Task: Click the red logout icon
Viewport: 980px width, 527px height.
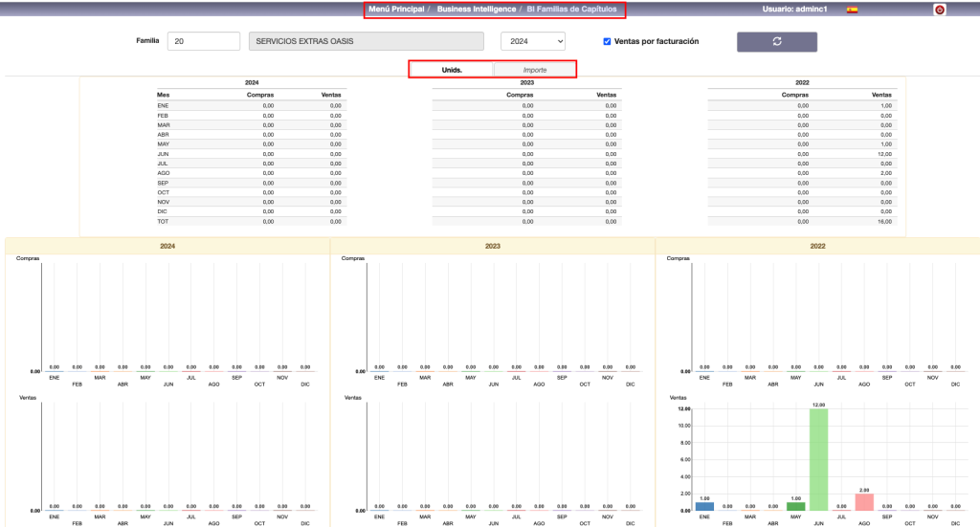Action: 940,10
